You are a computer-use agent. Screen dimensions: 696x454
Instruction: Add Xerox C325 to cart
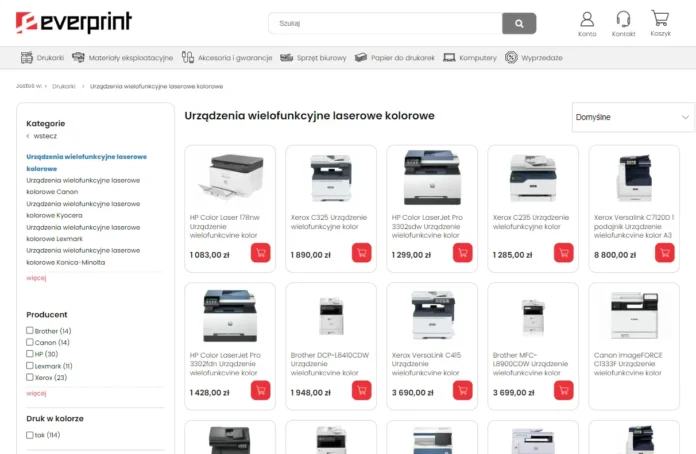tap(362, 253)
